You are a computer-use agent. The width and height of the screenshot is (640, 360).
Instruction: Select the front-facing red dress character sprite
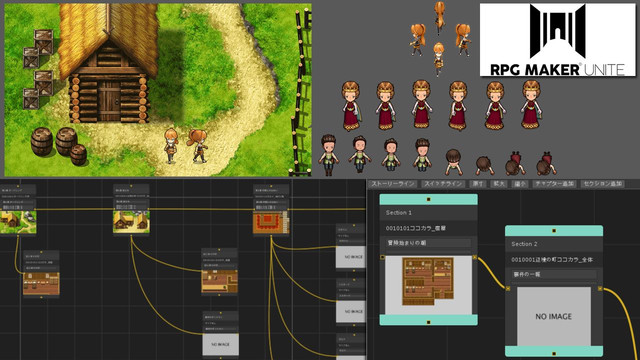pos(422,104)
